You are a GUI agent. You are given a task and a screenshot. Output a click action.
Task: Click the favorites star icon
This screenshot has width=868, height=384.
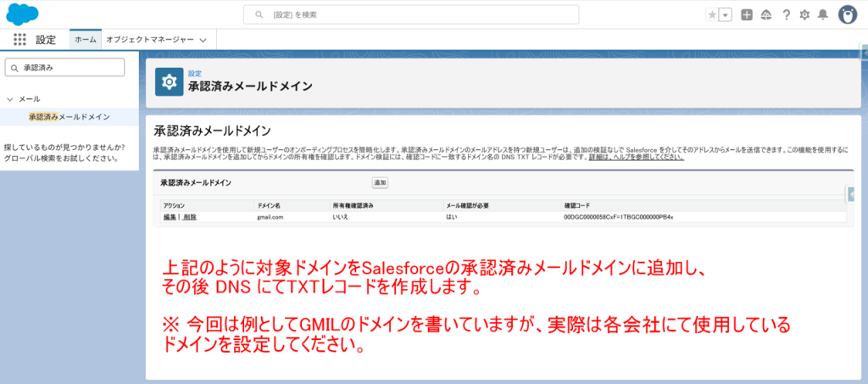click(x=712, y=15)
